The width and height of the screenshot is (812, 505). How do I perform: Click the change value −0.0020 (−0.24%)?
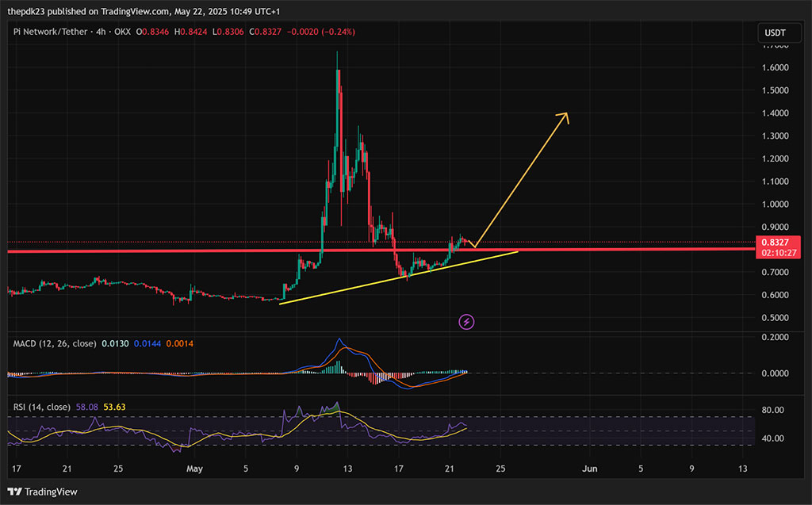pyautogui.click(x=320, y=32)
